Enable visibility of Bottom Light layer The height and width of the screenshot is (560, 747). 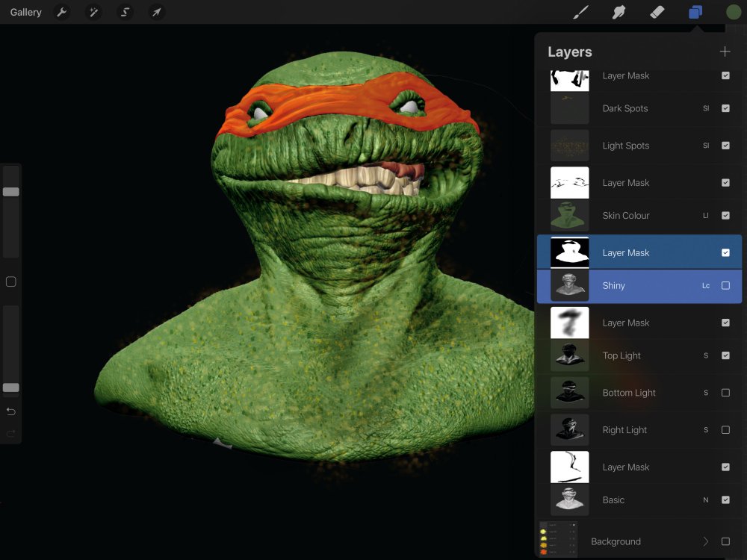click(725, 393)
